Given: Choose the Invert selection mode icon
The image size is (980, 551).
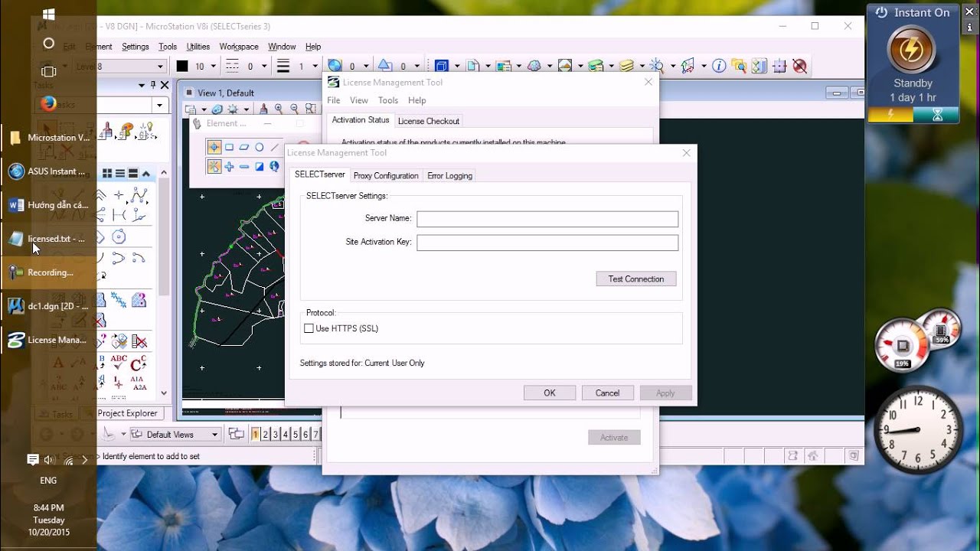Looking at the screenshot, I should [x=260, y=166].
